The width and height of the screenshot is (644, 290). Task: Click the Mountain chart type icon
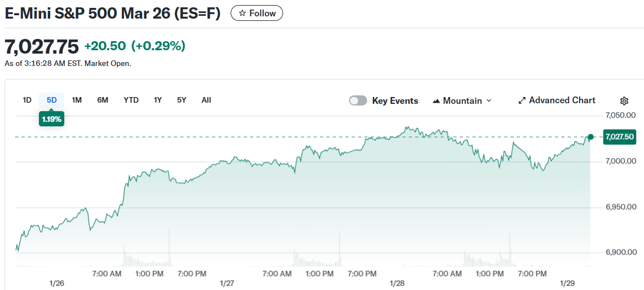tap(436, 101)
